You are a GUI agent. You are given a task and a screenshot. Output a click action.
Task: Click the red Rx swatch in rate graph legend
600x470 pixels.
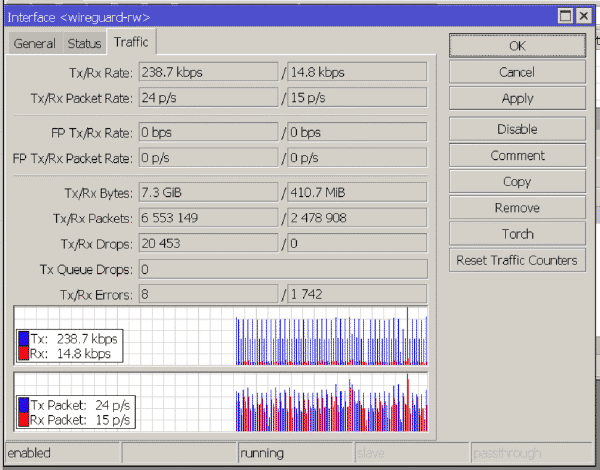24,353
